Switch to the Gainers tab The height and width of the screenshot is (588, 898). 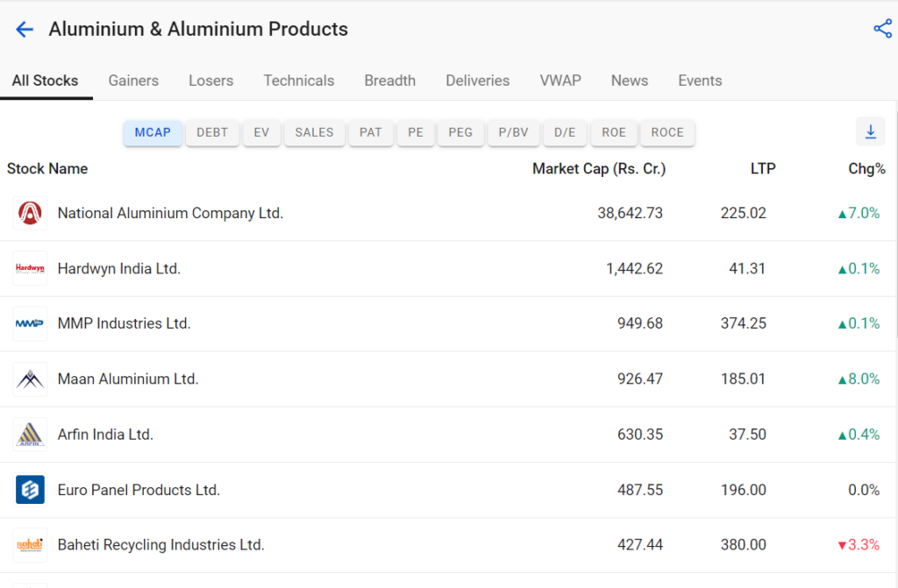[133, 81]
